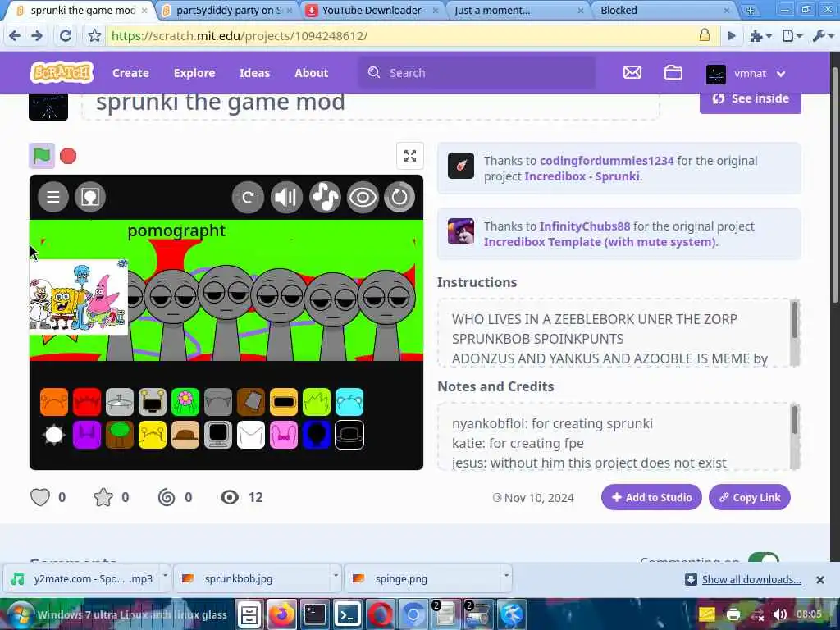Select the black top hat character icon
This screenshot has width=840, height=630.
click(349, 435)
